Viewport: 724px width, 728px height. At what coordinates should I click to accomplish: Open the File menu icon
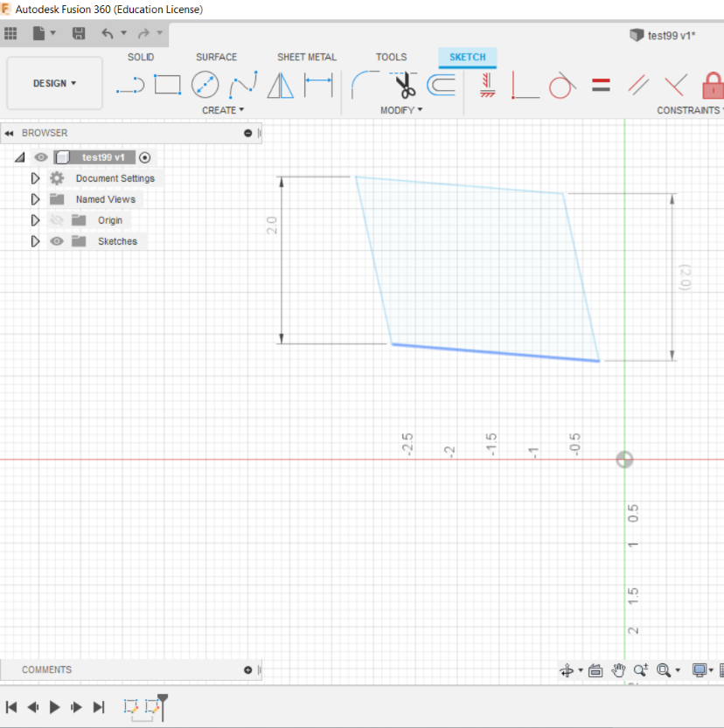[x=39, y=33]
